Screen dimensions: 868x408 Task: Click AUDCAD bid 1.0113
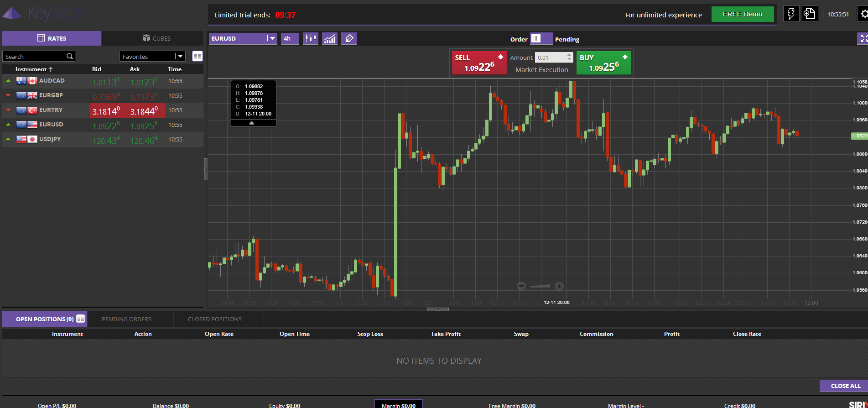click(106, 82)
